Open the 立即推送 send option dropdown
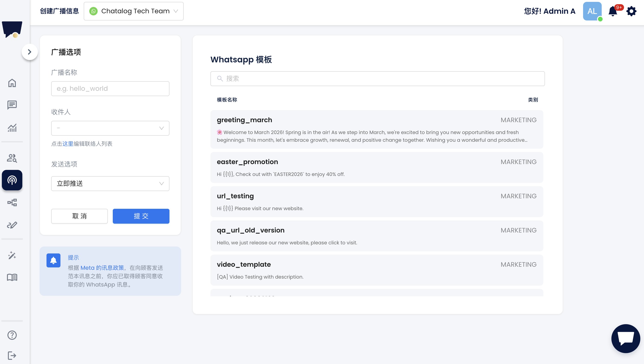This screenshot has height=364, width=644. [110, 183]
